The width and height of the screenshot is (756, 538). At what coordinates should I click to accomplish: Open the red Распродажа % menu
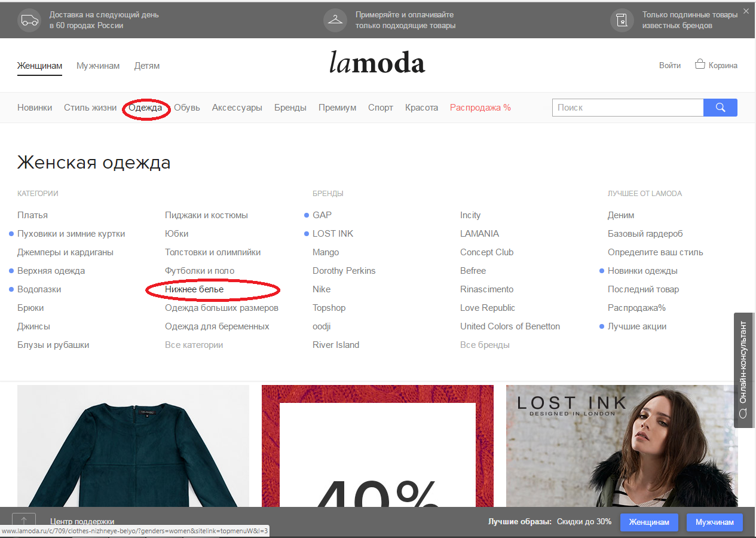click(x=480, y=108)
